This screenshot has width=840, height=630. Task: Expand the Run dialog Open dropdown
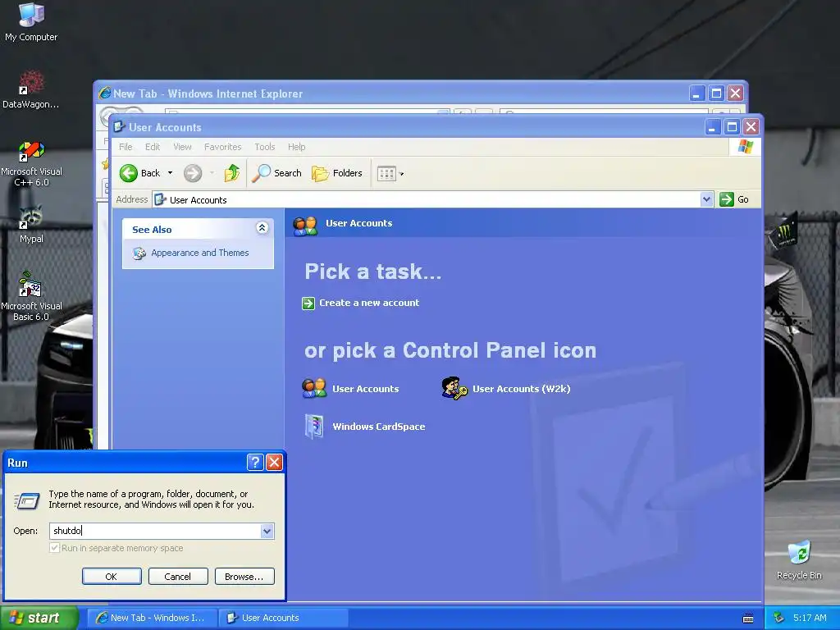click(x=267, y=531)
